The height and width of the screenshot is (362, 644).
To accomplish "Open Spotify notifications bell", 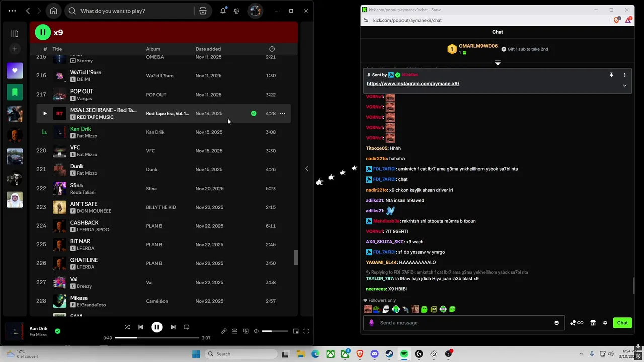I will (x=223, y=11).
